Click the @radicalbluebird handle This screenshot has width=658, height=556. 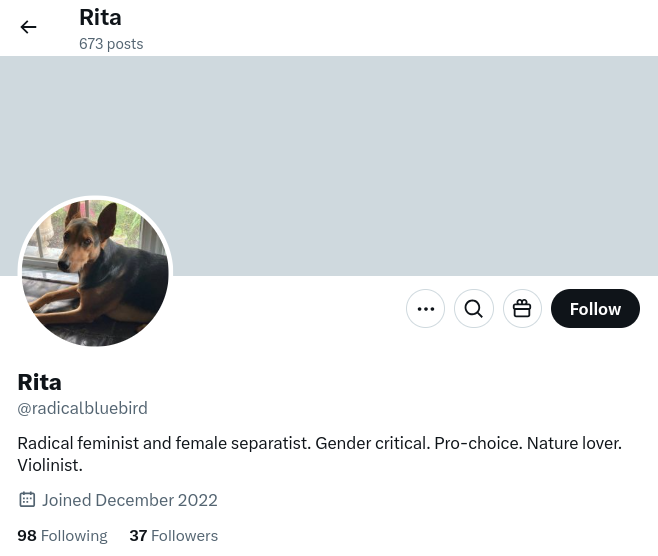[82, 408]
